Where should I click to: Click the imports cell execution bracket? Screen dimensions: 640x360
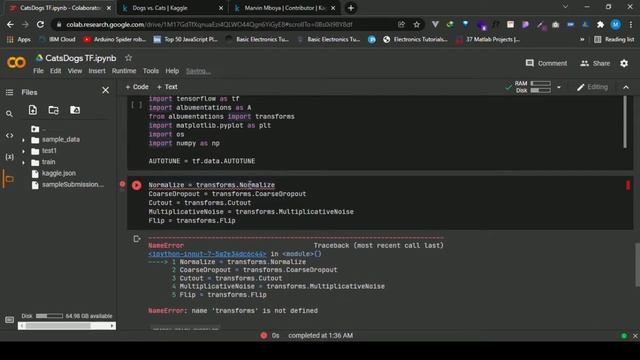pyautogui.click(x=136, y=105)
